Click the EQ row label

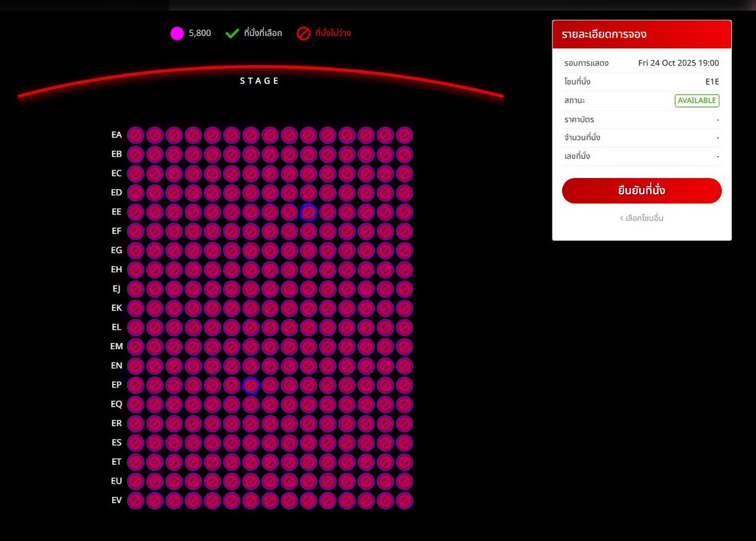(x=117, y=404)
